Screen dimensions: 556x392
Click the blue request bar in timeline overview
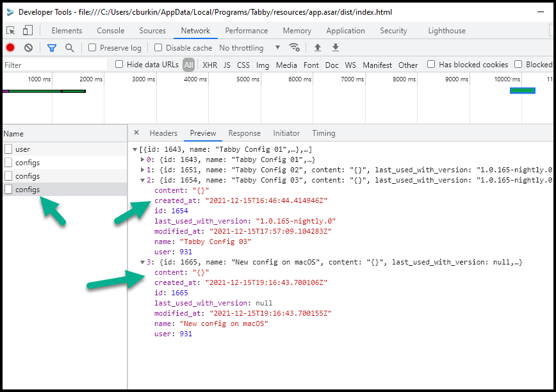(523, 91)
